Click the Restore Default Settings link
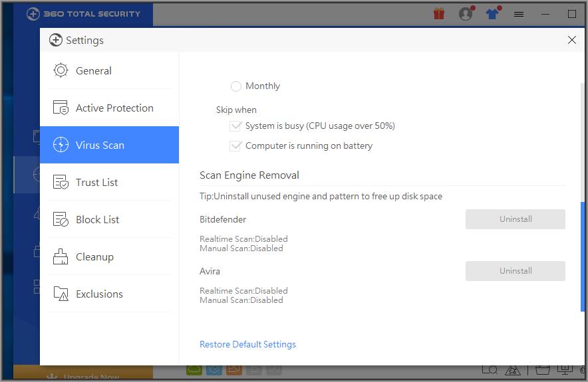The image size is (588, 382). [247, 344]
